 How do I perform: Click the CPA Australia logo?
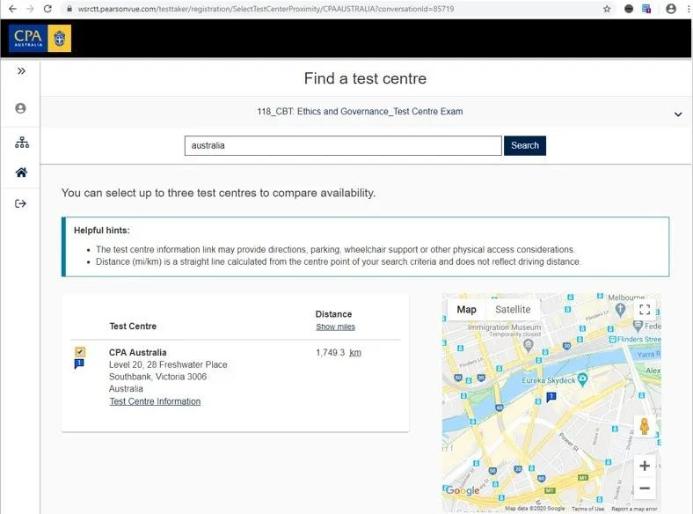click(x=40, y=38)
